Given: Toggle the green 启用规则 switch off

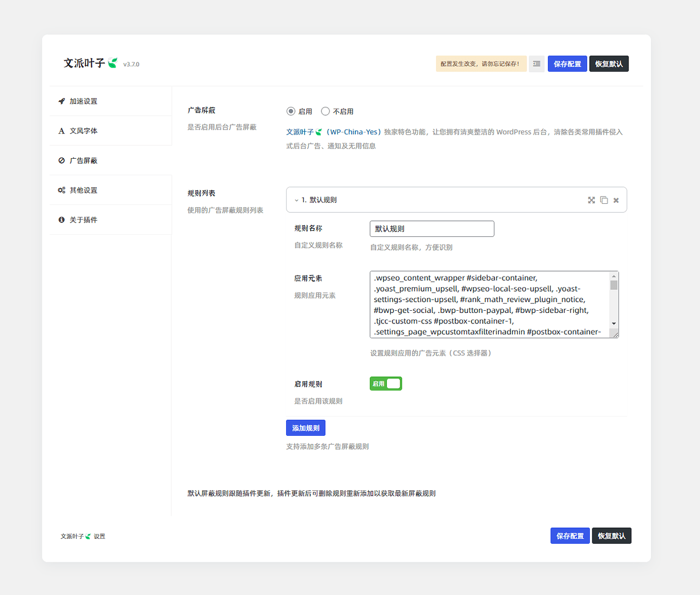Looking at the screenshot, I should coord(386,383).
